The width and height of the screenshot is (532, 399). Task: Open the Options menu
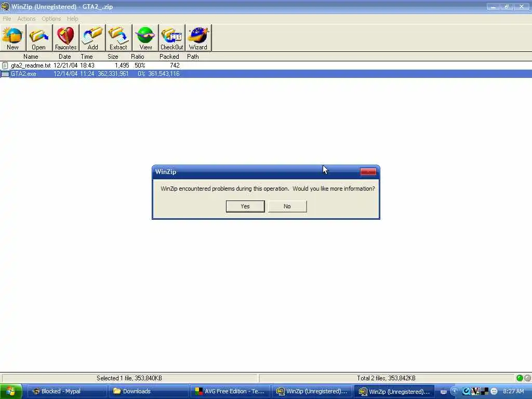coord(51,19)
